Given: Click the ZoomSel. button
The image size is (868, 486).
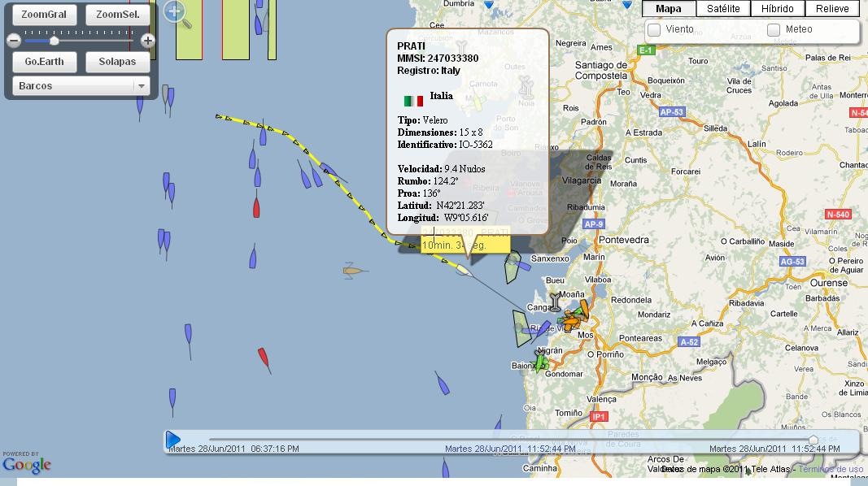Looking at the screenshot, I should [x=117, y=15].
